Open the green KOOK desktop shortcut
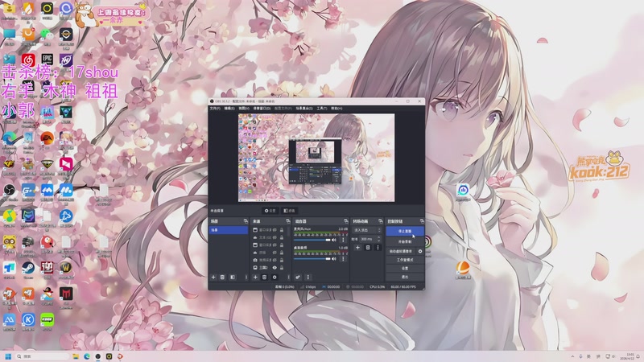Image resolution: width=644 pixels, height=362 pixels. tap(47, 320)
